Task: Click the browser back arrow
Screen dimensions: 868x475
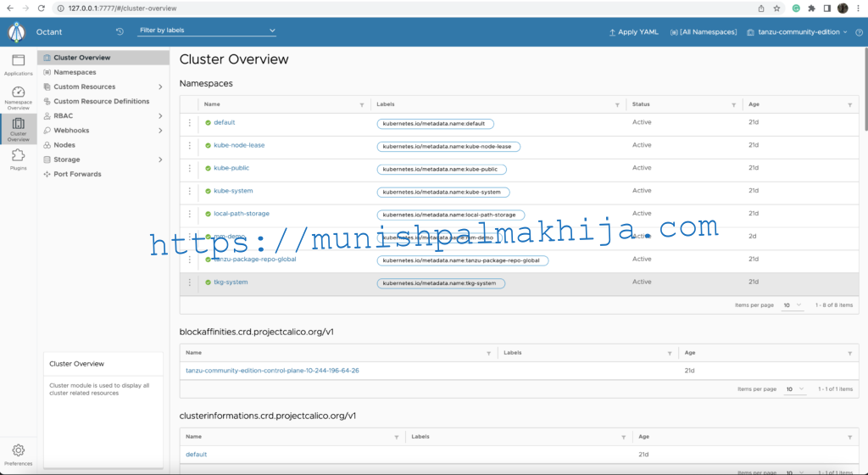Action: pos(10,8)
